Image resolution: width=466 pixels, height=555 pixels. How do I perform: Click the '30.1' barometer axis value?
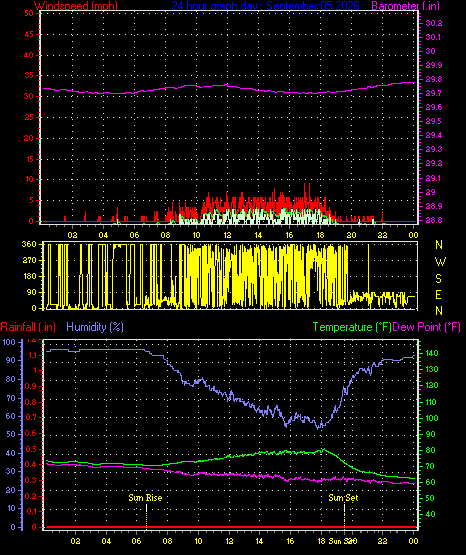click(433, 37)
